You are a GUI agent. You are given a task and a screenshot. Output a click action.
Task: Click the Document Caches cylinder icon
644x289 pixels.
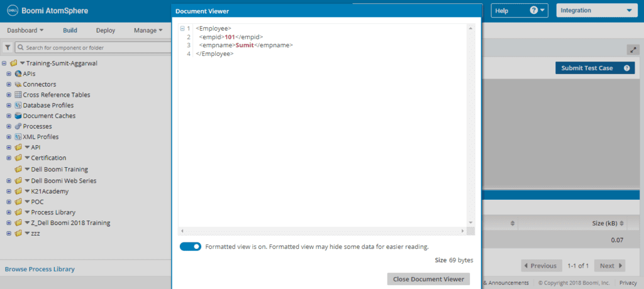pos(18,116)
